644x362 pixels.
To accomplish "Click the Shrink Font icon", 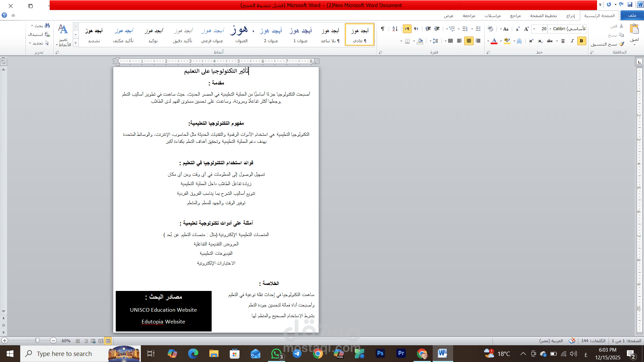I will point(518,29).
